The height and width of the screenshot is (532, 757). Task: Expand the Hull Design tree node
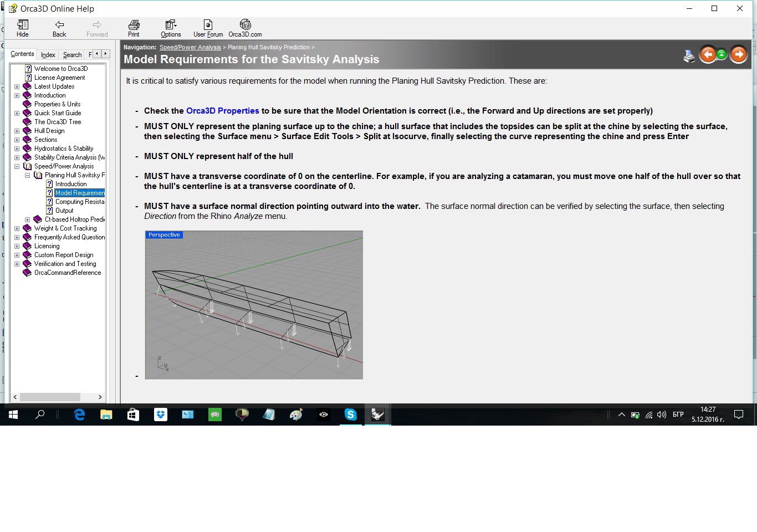pyautogui.click(x=17, y=131)
